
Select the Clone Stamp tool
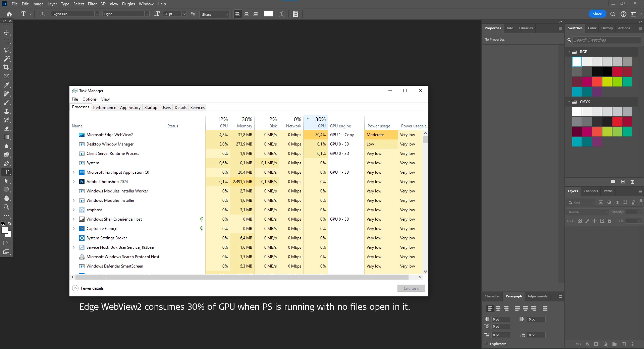tap(6, 111)
